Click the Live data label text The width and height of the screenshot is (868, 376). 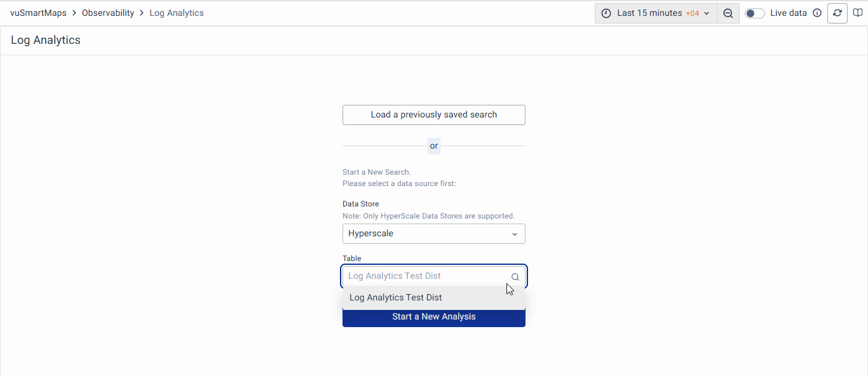tap(788, 13)
